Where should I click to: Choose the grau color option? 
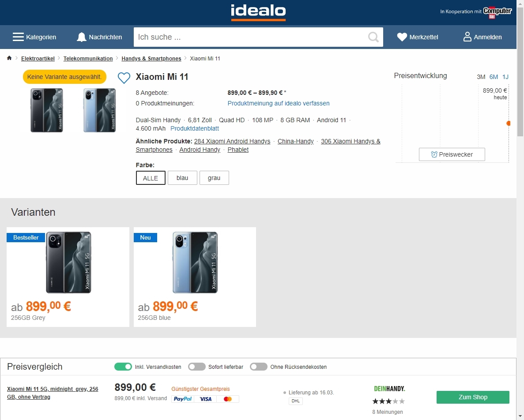click(x=214, y=178)
